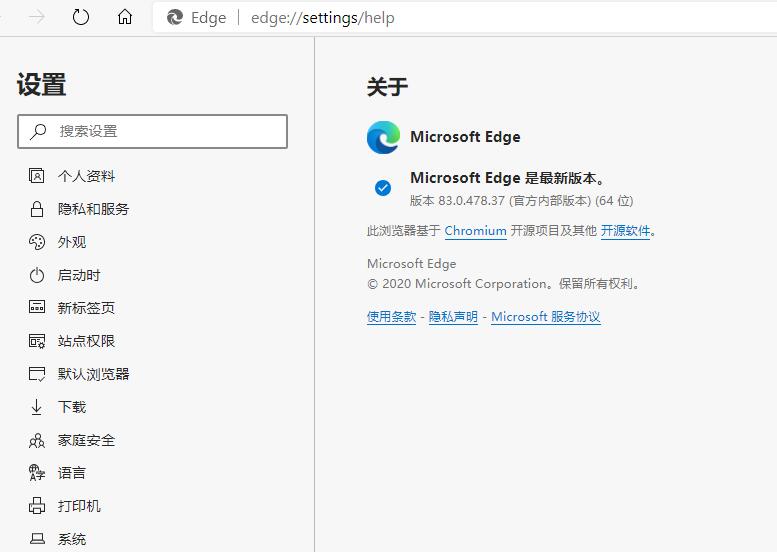Image resolution: width=777 pixels, height=552 pixels.
Task: Open 打印机 settings
Action: [x=79, y=506]
